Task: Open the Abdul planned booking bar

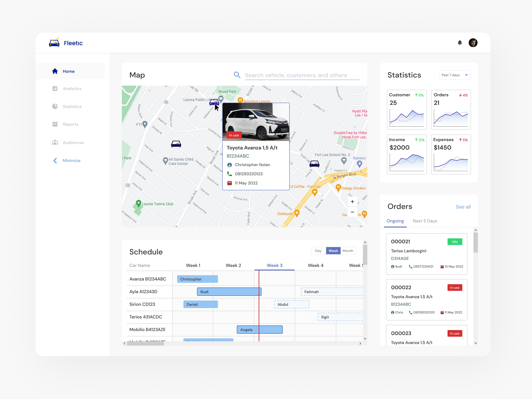Action: (x=292, y=304)
